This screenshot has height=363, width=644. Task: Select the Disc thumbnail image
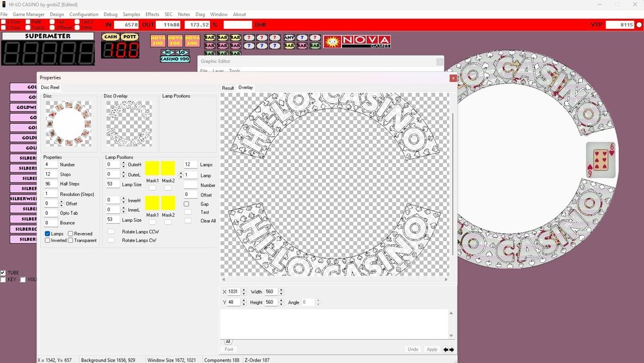click(x=69, y=123)
